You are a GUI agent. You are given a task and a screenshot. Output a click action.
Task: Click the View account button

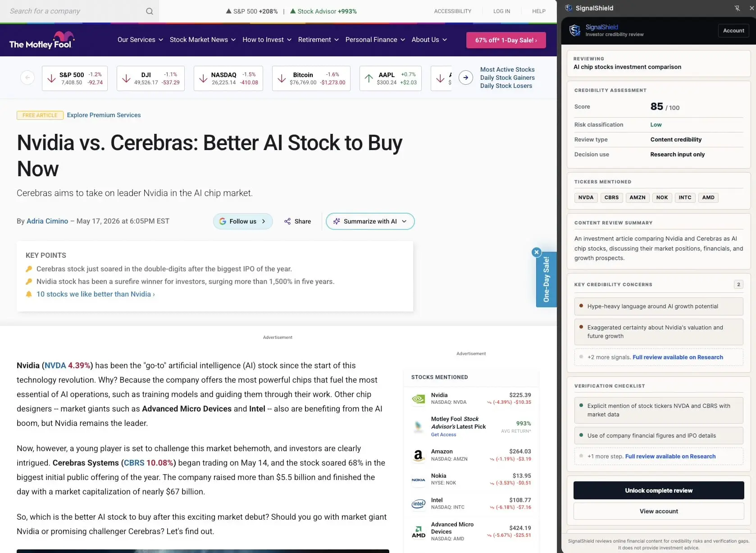(659, 511)
